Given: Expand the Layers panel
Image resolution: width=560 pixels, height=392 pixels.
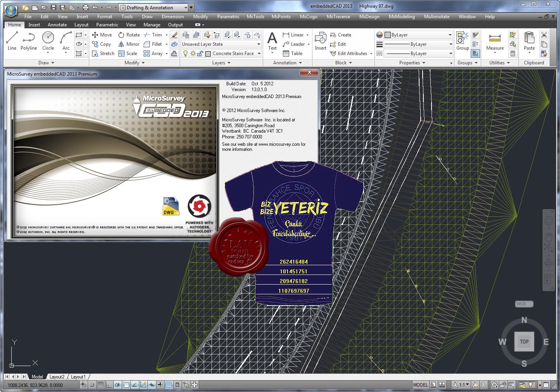Looking at the screenshot, I should pos(221,63).
